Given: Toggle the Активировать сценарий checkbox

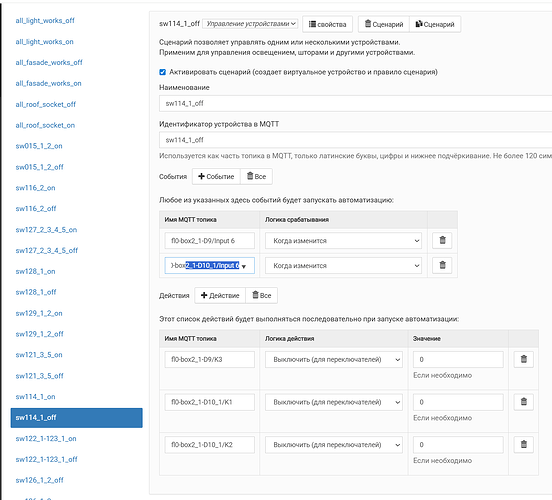Looking at the screenshot, I should (x=162, y=72).
